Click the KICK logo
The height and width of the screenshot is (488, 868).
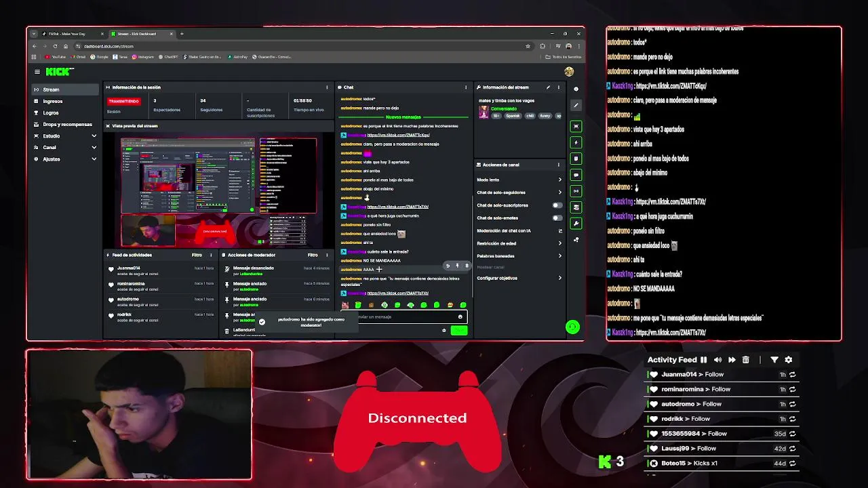[x=60, y=71]
